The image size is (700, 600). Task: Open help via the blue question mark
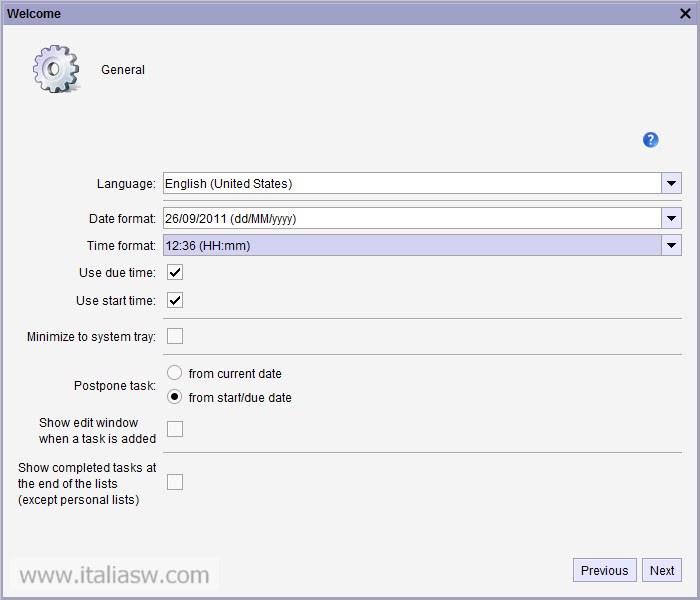pos(650,140)
